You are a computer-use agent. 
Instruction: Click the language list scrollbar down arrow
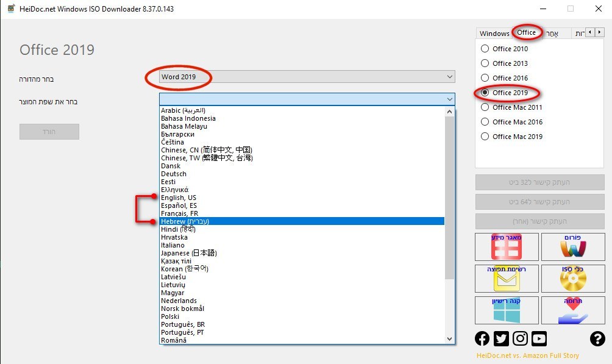[x=450, y=339]
